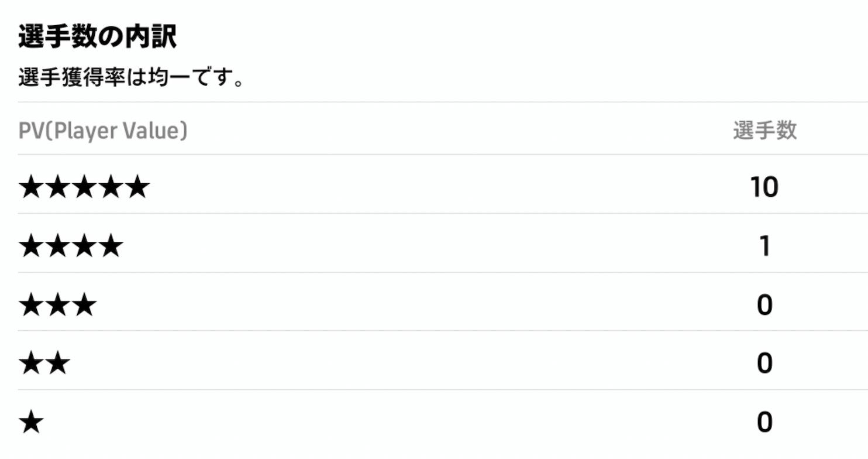Click the 0 count in the three-star row
The image size is (868, 459).
(764, 305)
